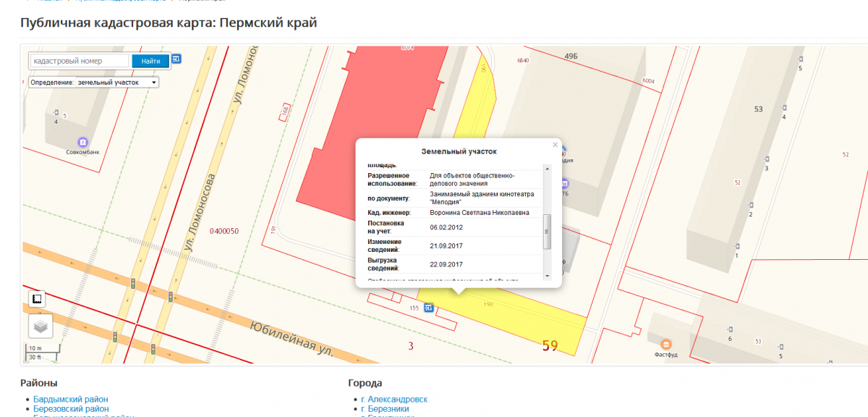Click the Найти search button

pos(150,62)
